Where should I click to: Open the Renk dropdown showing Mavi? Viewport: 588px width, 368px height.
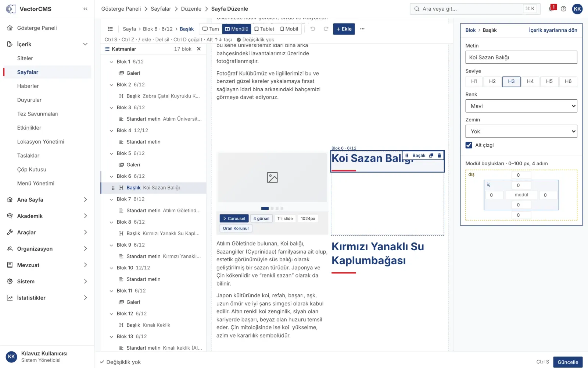click(x=521, y=106)
